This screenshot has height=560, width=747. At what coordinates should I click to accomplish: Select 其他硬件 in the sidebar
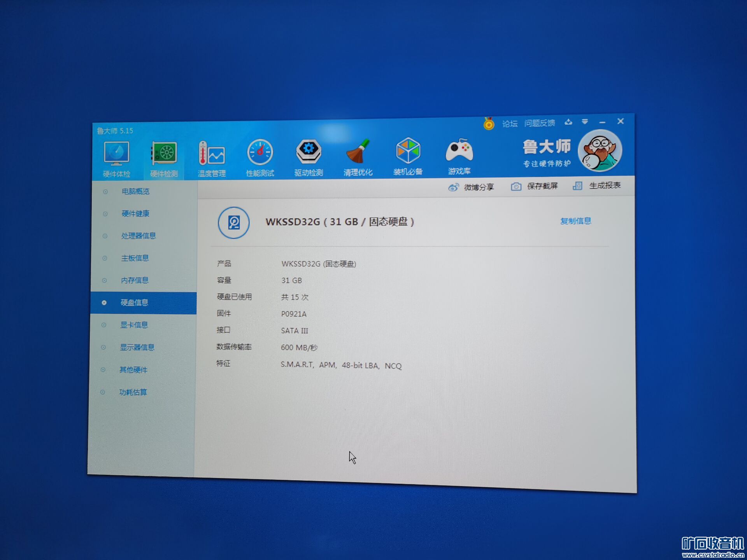click(x=133, y=369)
